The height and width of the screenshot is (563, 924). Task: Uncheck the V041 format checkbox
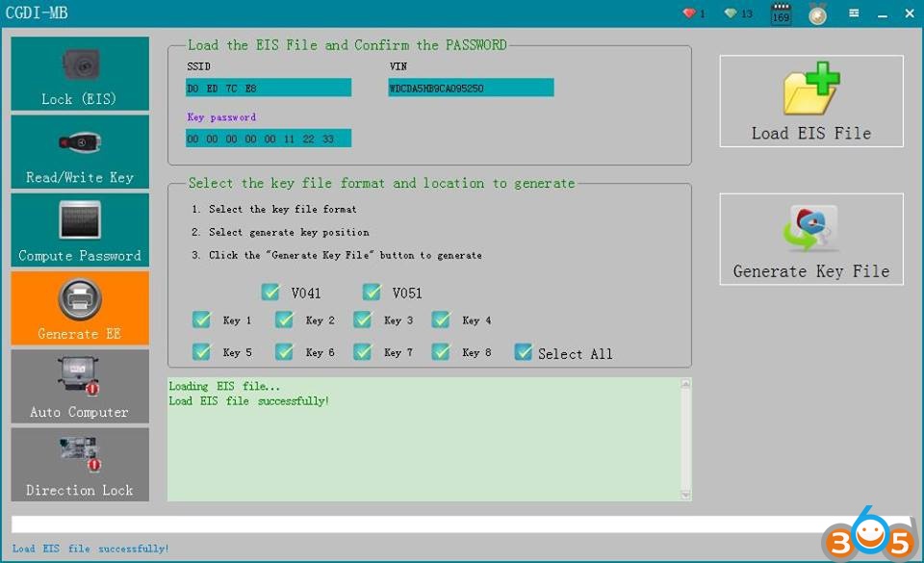[270, 293]
